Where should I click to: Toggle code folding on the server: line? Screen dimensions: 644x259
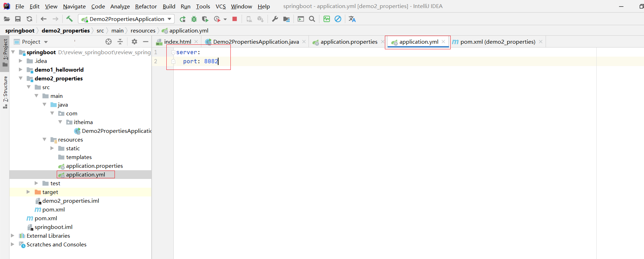point(173,52)
